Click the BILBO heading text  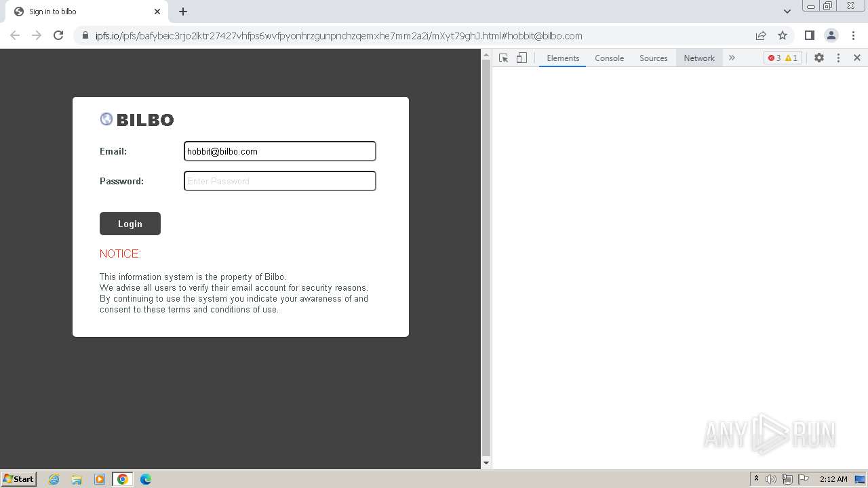145,120
